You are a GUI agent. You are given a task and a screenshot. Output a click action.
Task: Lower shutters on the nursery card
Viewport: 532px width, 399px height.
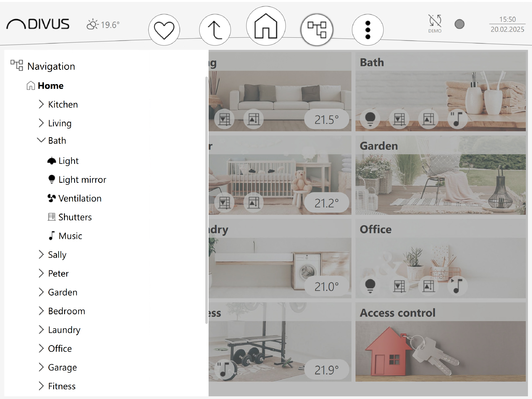tap(224, 203)
